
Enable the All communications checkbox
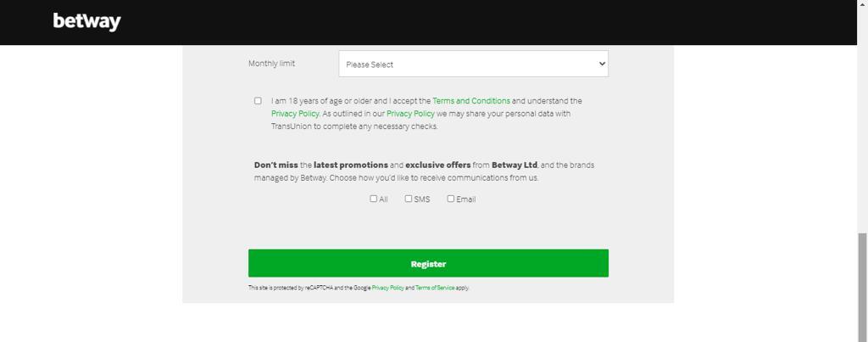pos(373,199)
